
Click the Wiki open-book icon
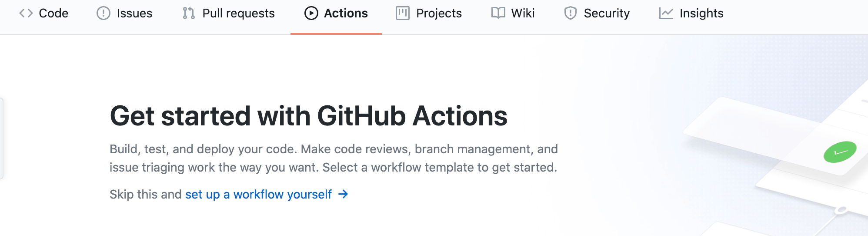pos(498,13)
